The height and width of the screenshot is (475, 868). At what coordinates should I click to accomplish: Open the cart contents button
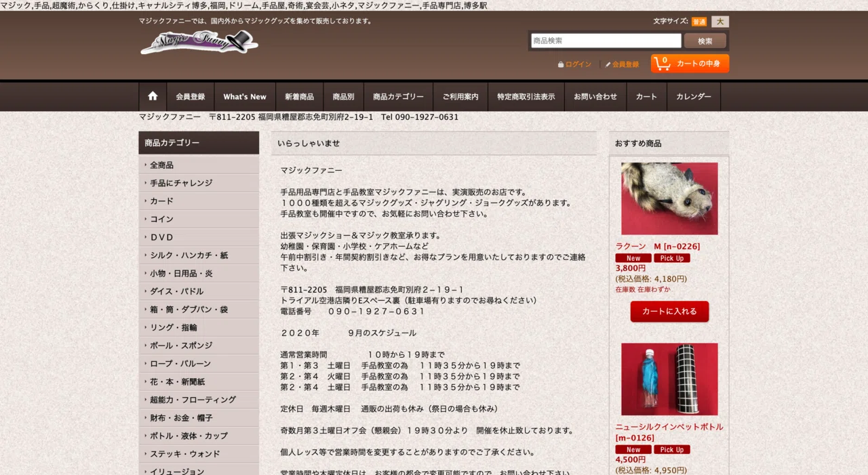tap(690, 64)
